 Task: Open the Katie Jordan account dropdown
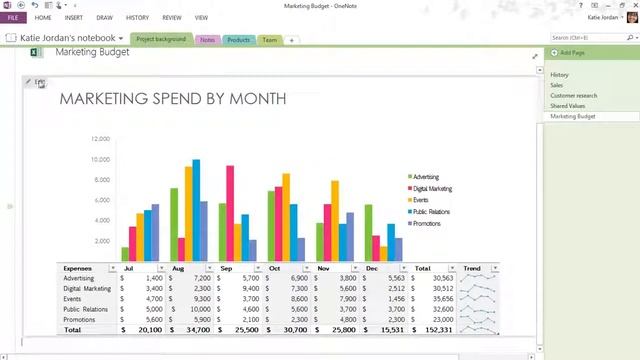point(622,17)
